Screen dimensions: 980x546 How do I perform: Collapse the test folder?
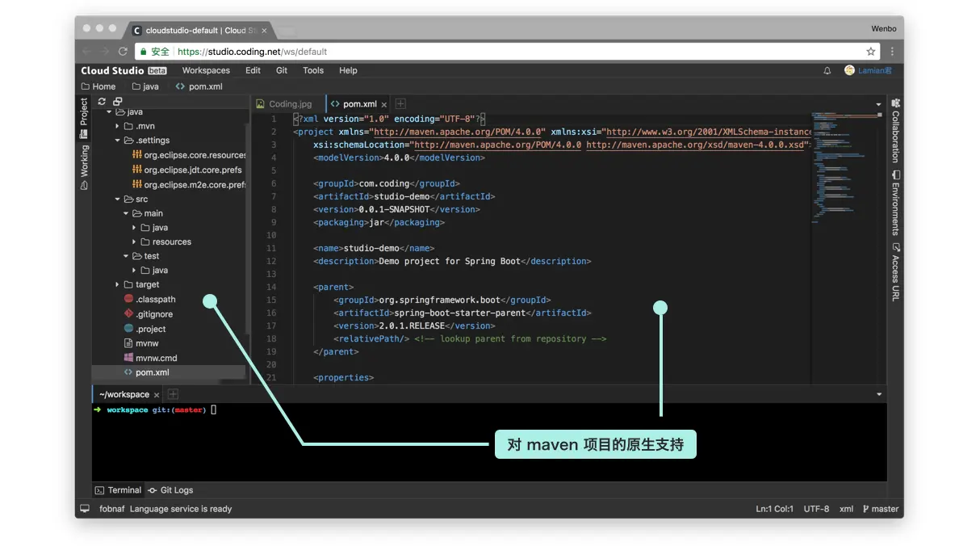point(126,256)
